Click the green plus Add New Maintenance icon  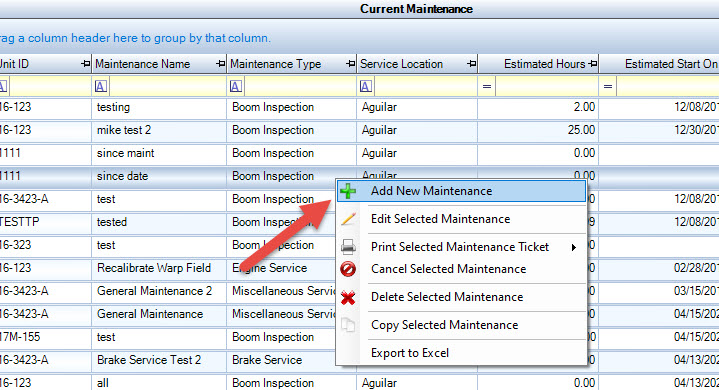point(348,191)
